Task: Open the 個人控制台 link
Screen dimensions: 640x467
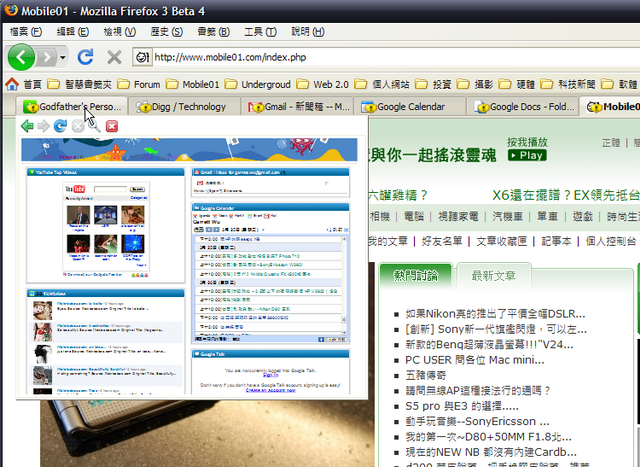Action: coord(611,241)
